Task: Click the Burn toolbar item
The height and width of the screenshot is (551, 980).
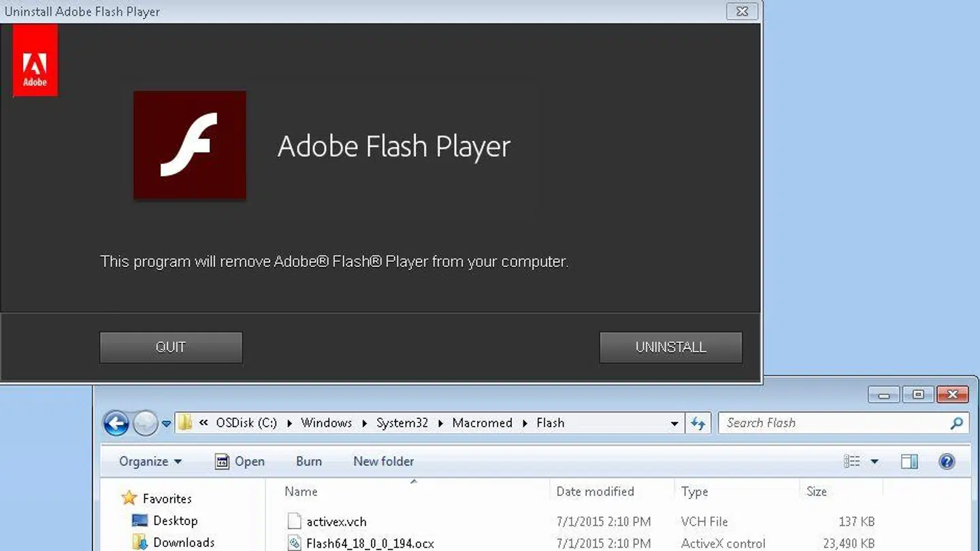Action: [x=309, y=461]
